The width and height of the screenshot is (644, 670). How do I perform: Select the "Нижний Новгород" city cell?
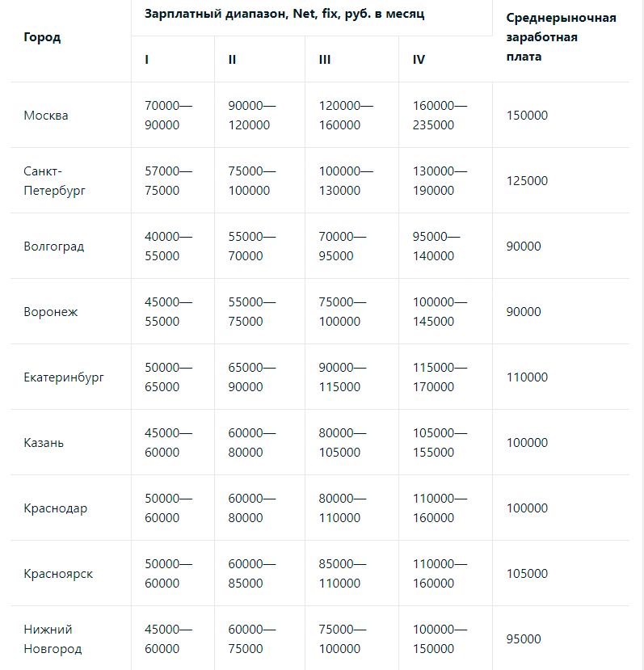pos(53,639)
